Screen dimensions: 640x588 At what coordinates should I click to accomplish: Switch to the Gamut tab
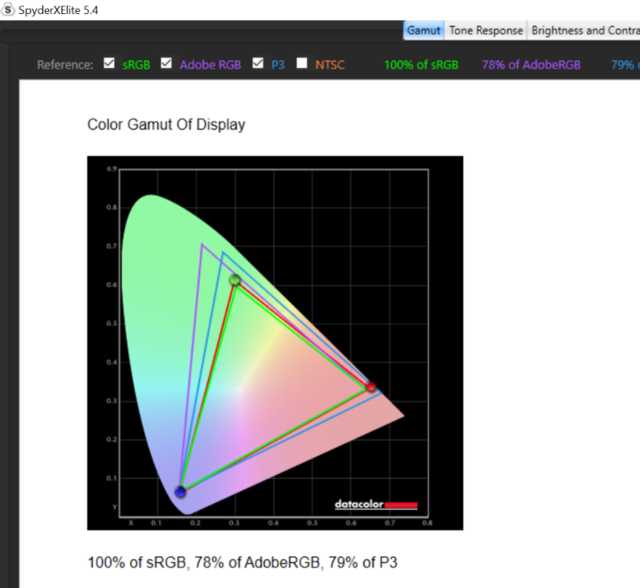[x=424, y=30]
